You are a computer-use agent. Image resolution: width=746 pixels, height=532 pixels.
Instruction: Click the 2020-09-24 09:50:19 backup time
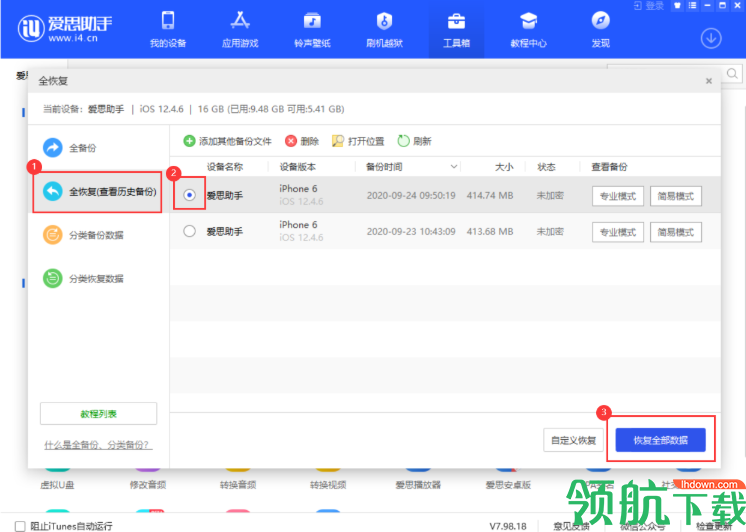[x=411, y=196]
